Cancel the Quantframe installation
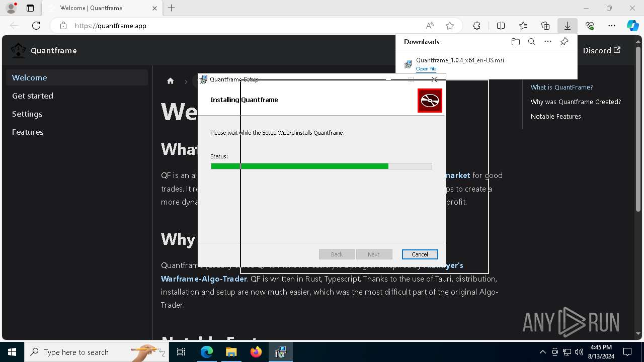The height and width of the screenshot is (362, 644). point(420,254)
